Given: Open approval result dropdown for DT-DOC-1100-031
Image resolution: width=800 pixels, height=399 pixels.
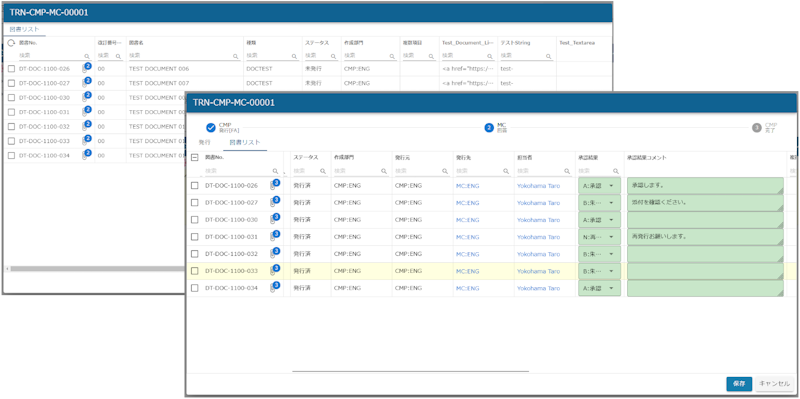Looking at the screenshot, I should [599, 237].
